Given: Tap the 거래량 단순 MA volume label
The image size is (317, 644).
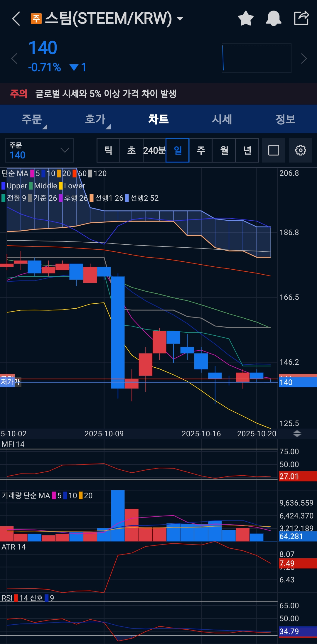Looking at the screenshot, I should pyautogui.click(x=26, y=496).
